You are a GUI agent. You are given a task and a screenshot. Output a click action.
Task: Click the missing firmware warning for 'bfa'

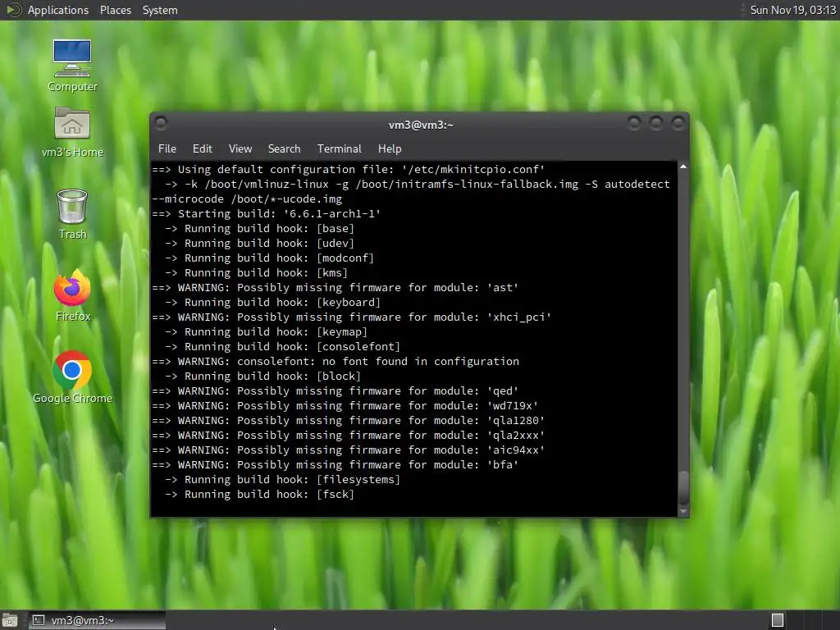[x=336, y=465]
